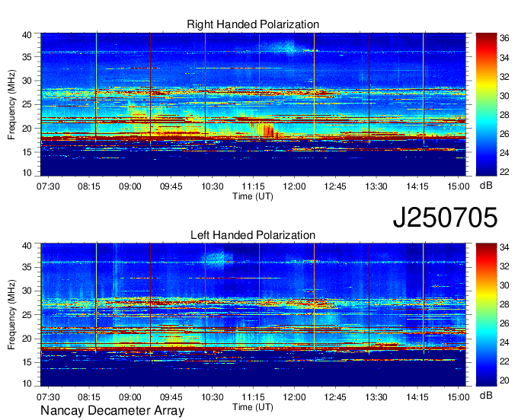Click 15:00 tick under Right Handed plot

[459, 186]
